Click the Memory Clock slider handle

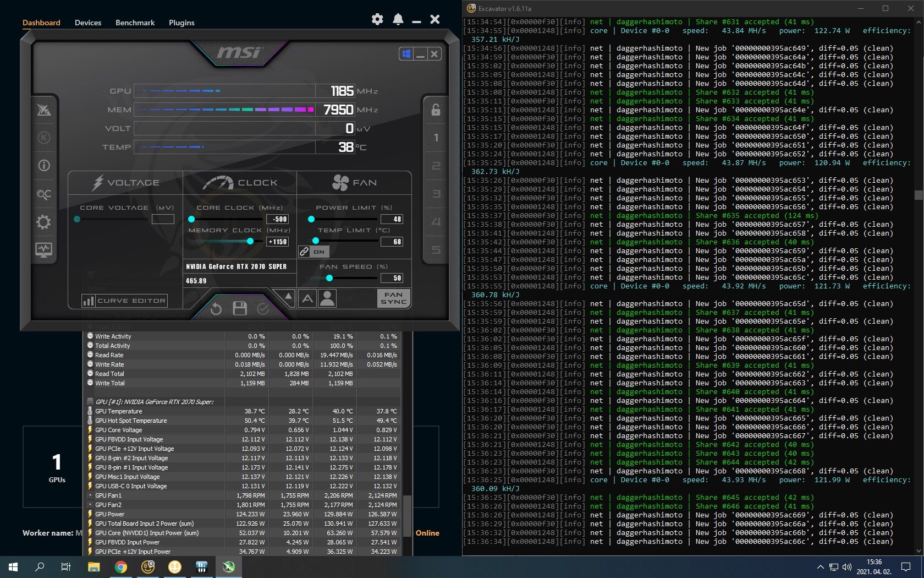(x=250, y=241)
